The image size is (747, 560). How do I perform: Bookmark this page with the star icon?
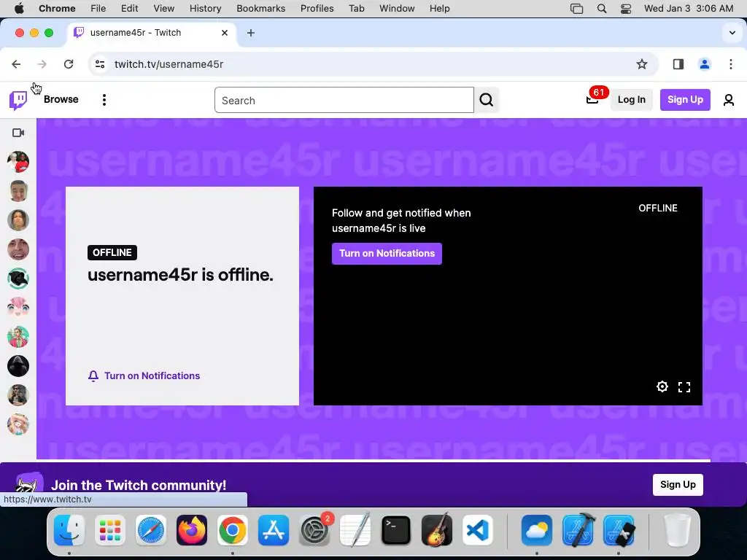tap(642, 64)
